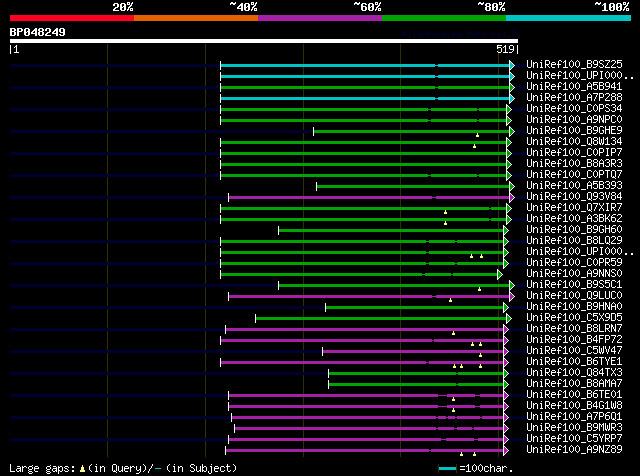
Task: Select the UniRef100_A9NZ89 label
Action: click(x=574, y=450)
